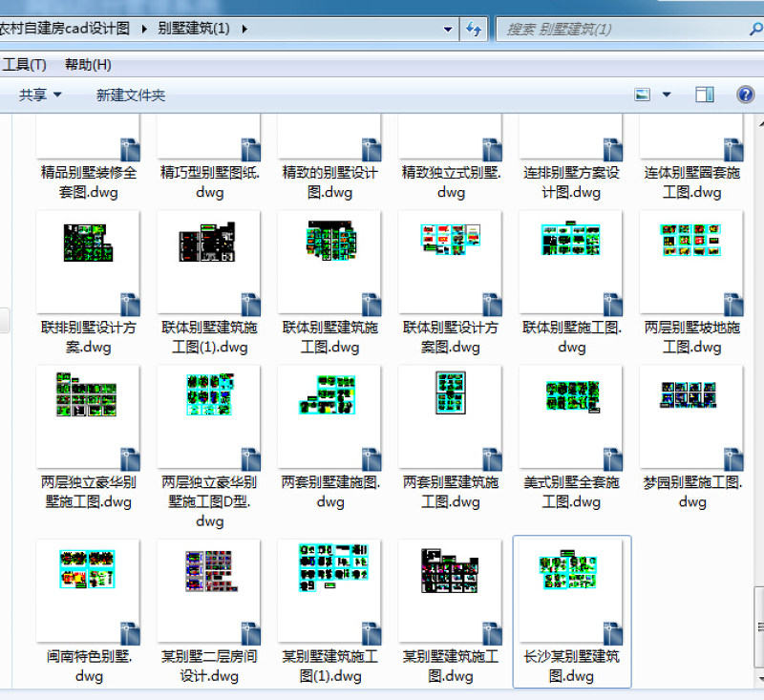Select the 两层独立豪华别墅施工图.dwg thumbnail
The width and height of the screenshot is (764, 700).
coord(88,417)
